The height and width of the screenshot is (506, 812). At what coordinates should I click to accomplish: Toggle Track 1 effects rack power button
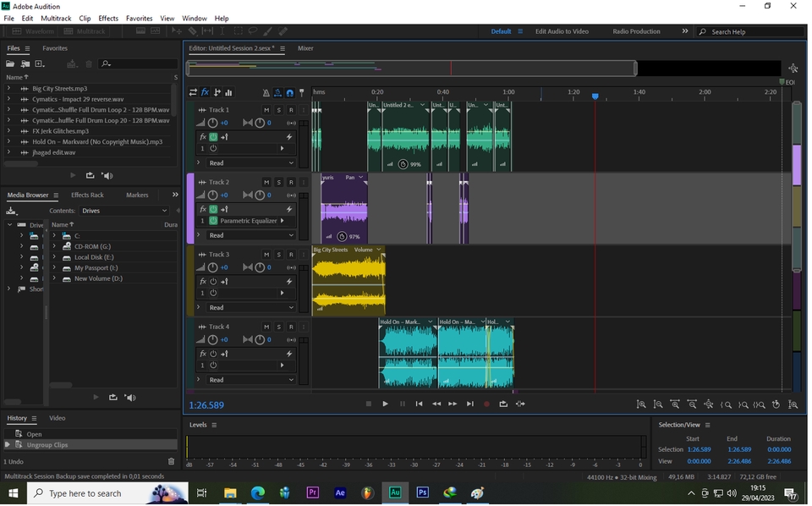coord(213,137)
